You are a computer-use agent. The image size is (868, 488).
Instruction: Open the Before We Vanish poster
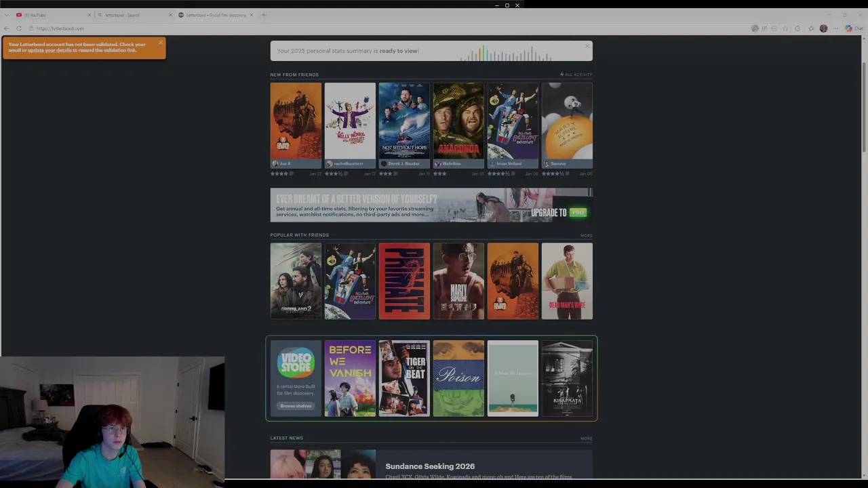click(x=350, y=378)
